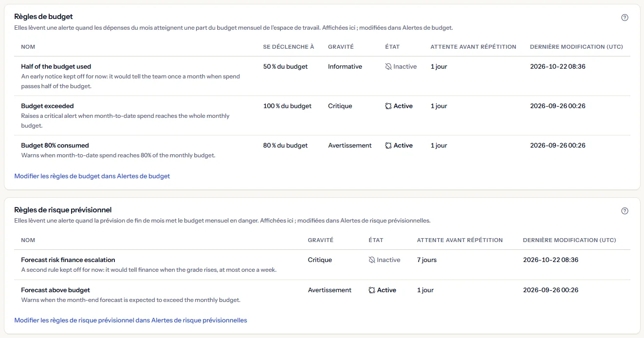Click the 50 % du budget threshold

(x=285, y=67)
